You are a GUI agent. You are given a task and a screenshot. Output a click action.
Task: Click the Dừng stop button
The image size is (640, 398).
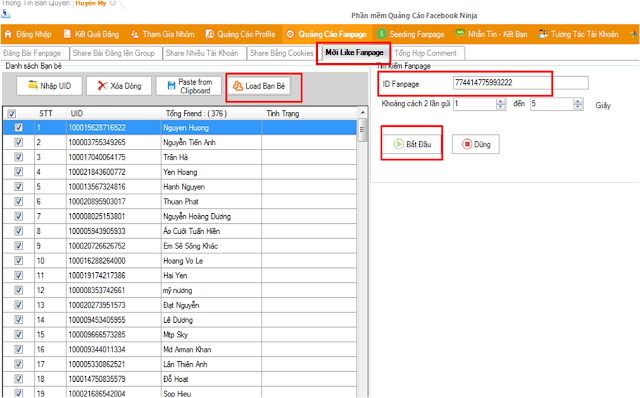(x=476, y=144)
